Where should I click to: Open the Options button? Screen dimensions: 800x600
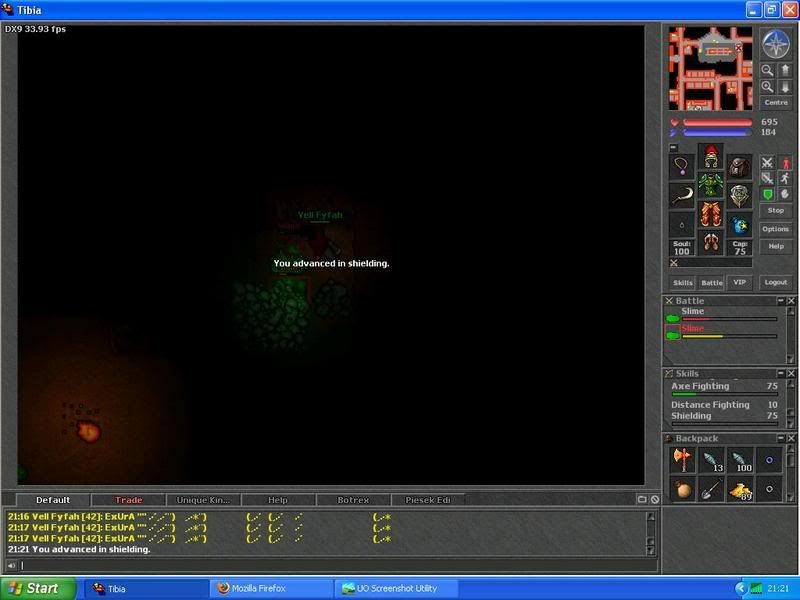pyautogui.click(x=776, y=229)
